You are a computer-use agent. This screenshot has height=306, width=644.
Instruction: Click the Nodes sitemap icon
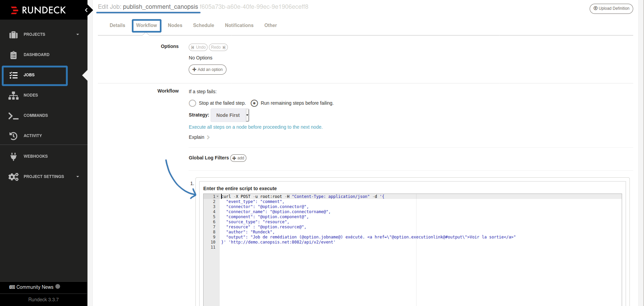pos(14,95)
